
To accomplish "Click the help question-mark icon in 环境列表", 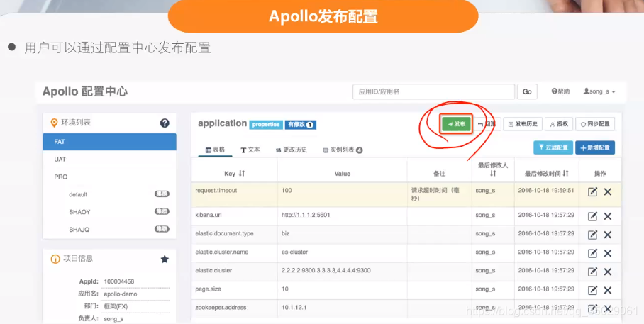I will 165,123.
